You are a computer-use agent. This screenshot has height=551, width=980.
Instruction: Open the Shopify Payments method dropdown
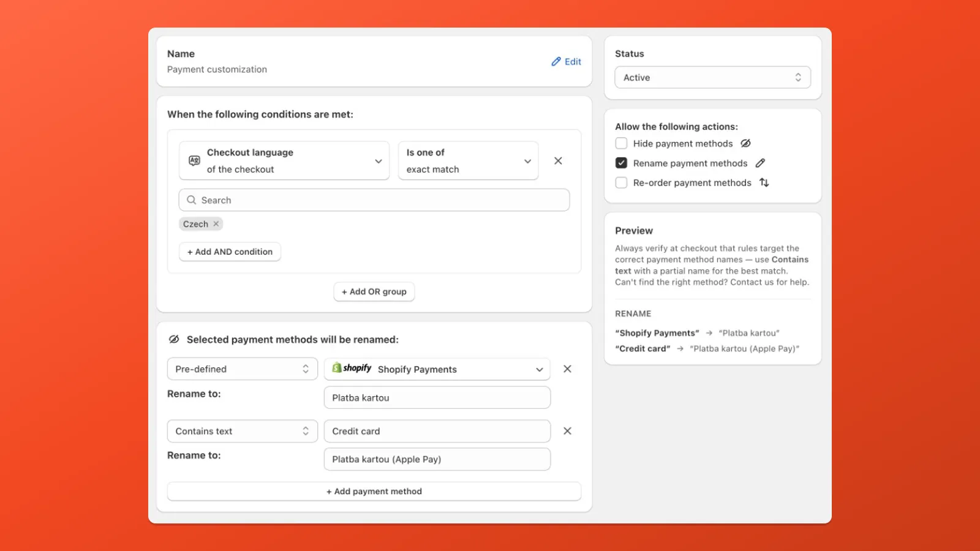(x=538, y=369)
